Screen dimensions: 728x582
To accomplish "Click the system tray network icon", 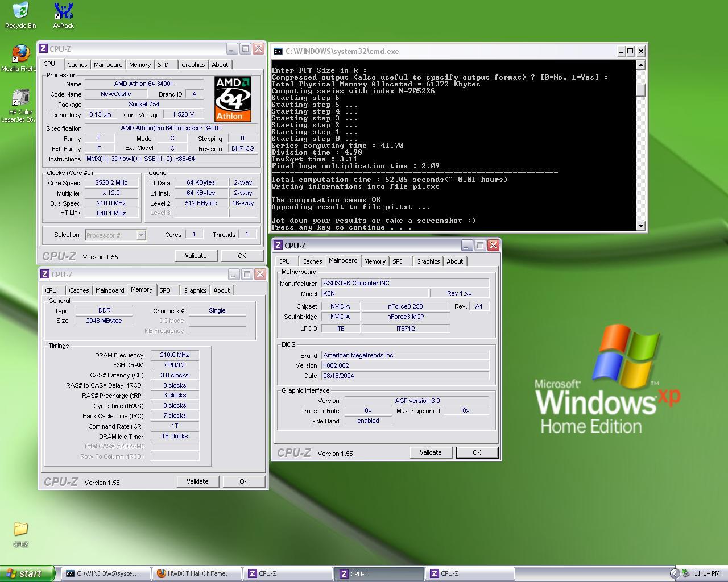I will pos(685,573).
